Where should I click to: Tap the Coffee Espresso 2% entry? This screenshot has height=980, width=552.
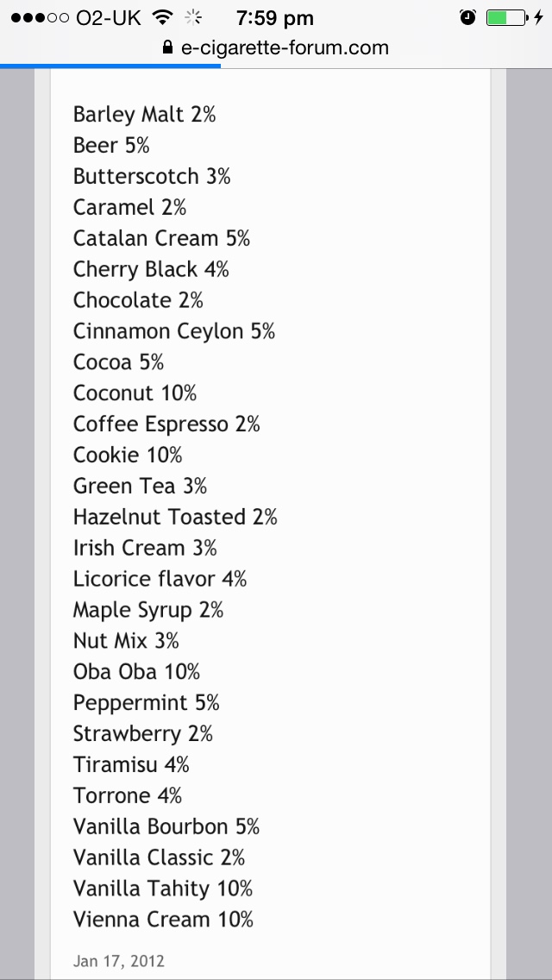[166, 424]
